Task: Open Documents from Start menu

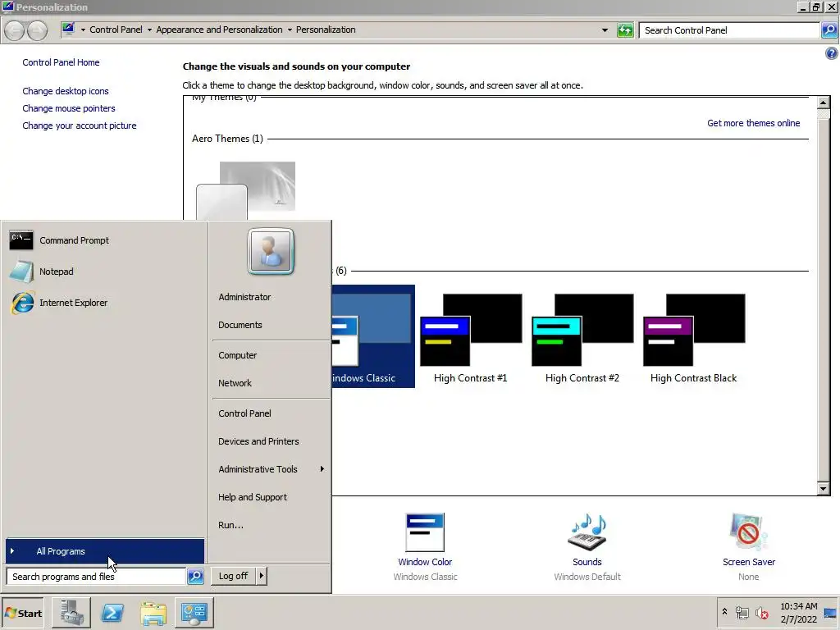Action: [x=240, y=325]
